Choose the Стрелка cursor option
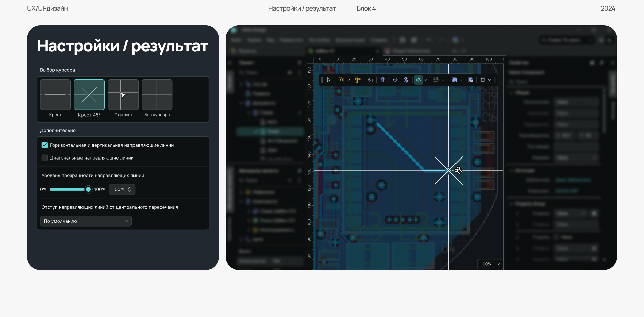 click(x=123, y=95)
